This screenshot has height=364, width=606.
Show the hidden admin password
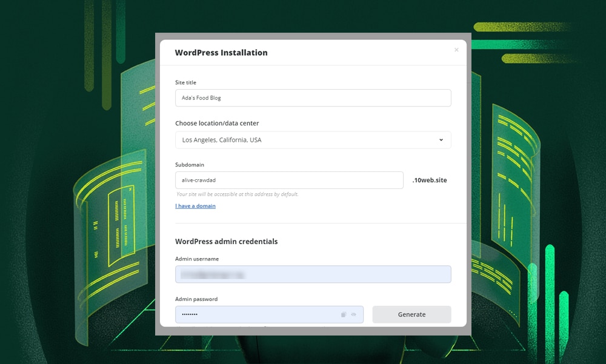coord(353,315)
